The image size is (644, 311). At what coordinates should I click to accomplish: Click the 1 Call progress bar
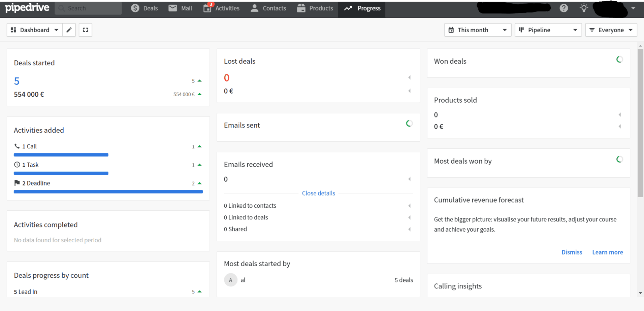point(61,155)
